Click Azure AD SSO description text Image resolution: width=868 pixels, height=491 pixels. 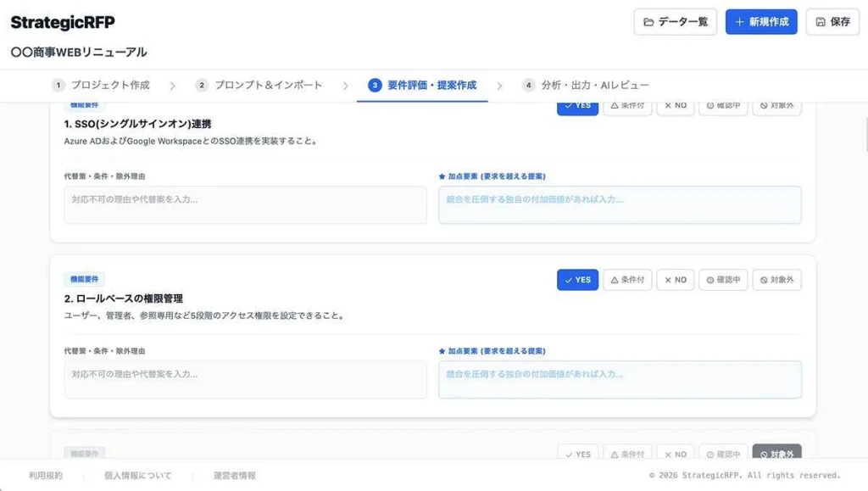point(192,141)
